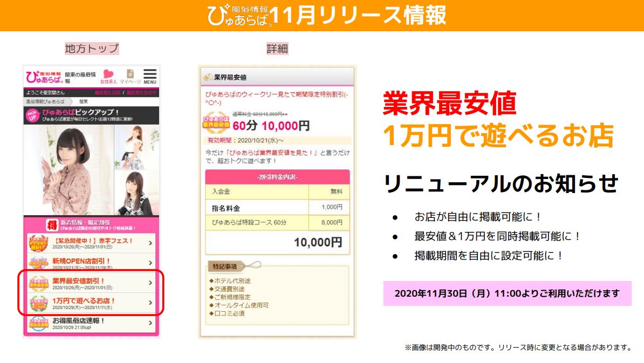
Task: Expand the 赤字フェス row chevron
Action: 150,243
